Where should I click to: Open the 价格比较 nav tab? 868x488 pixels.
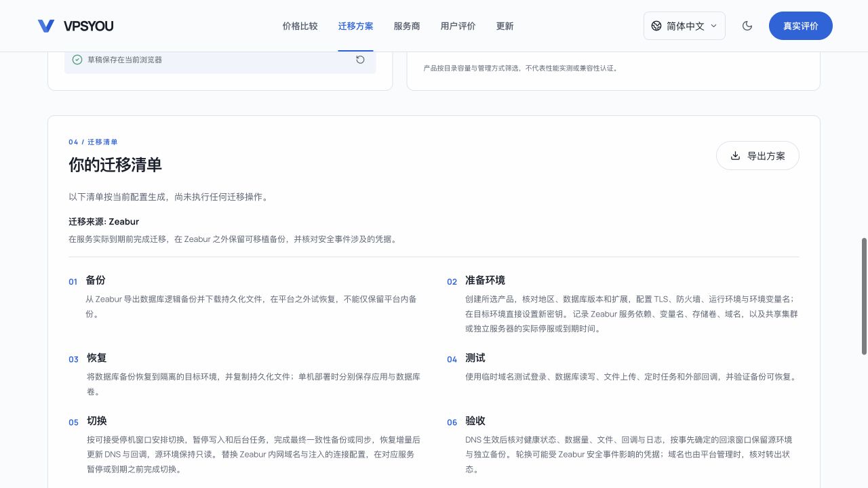pyautogui.click(x=300, y=26)
